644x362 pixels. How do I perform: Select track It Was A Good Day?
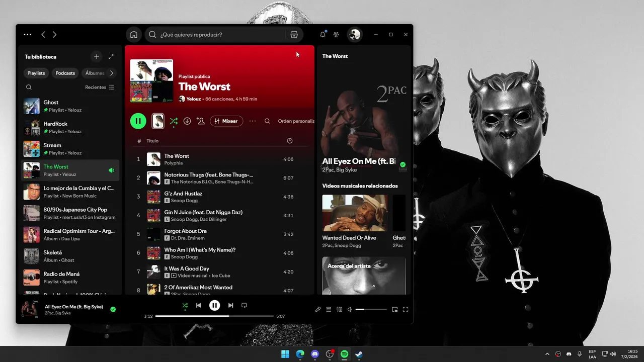tap(219, 271)
